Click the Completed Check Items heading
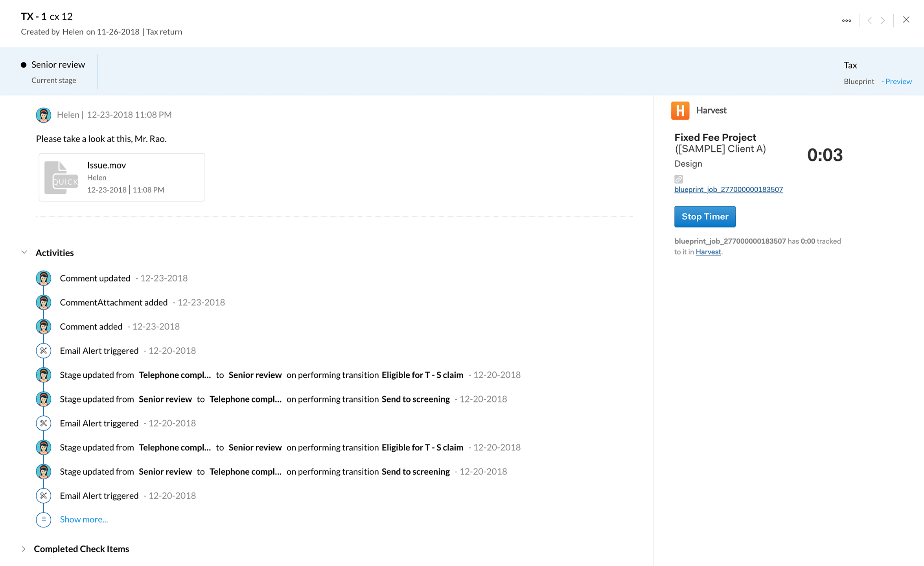This screenshot has height=566, width=924. [x=81, y=549]
